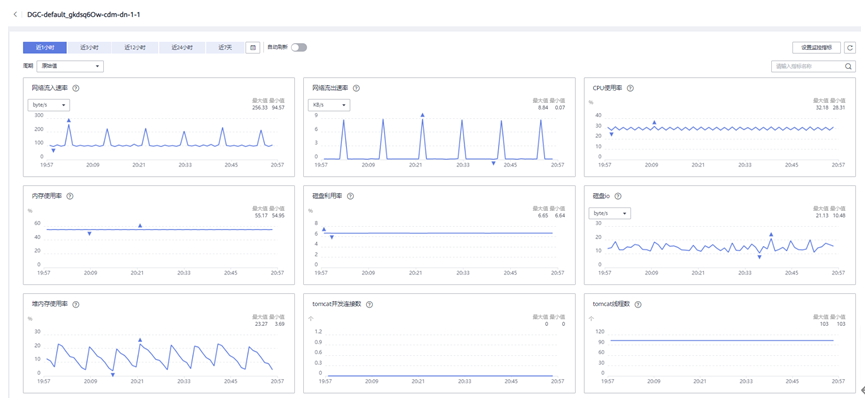Open byte/s unit dropdown in 磁盘io
865x400 pixels.
point(610,213)
